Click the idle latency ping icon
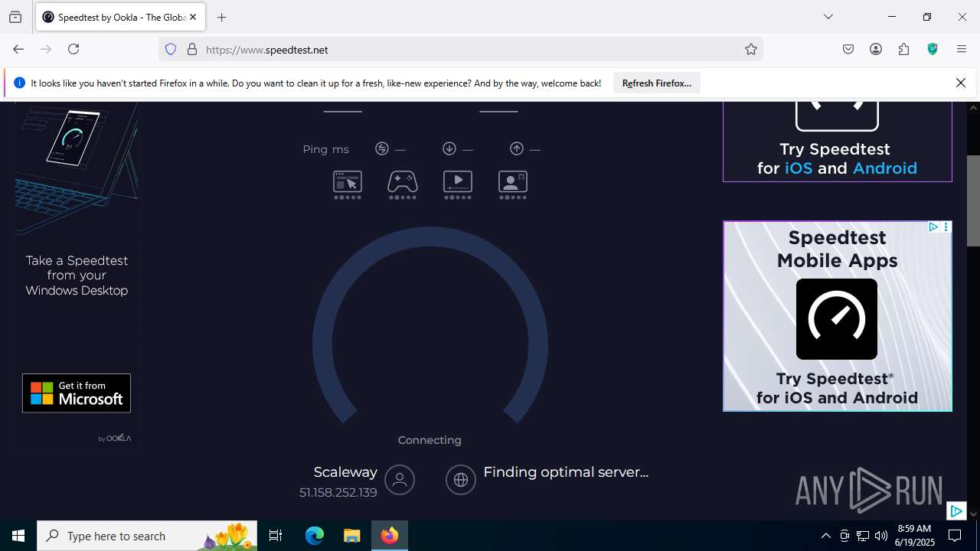Image resolution: width=980 pixels, height=551 pixels. (382, 148)
